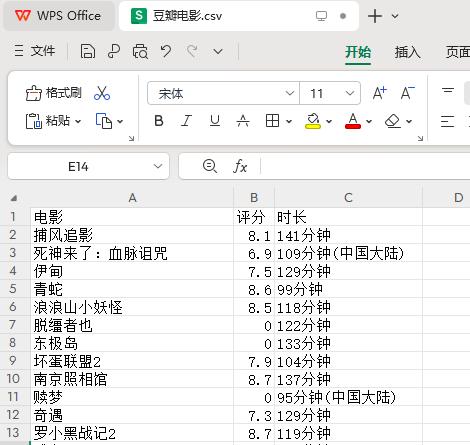Viewport: 470px width, 445px height.
Task: Open the font color dropdown arrow
Action: pyautogui.click(x=369, y=121)
